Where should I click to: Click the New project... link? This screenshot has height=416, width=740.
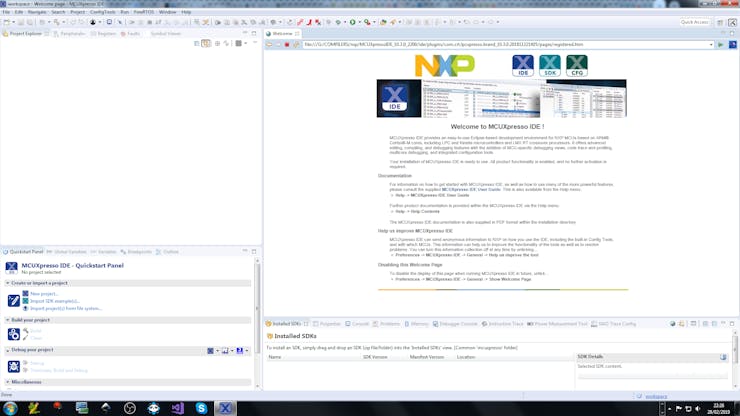coord(43,294)
